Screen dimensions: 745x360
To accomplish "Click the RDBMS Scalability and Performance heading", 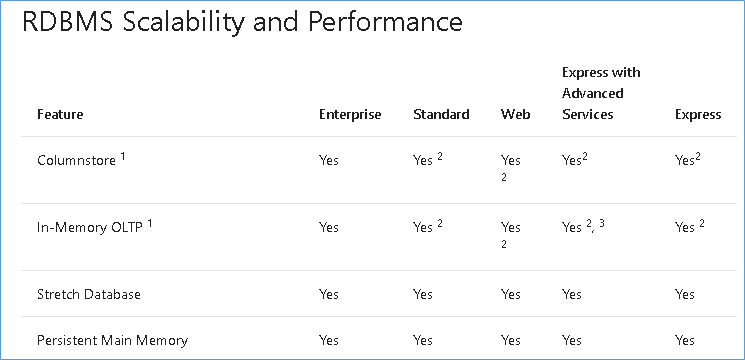I will point(242,22).
